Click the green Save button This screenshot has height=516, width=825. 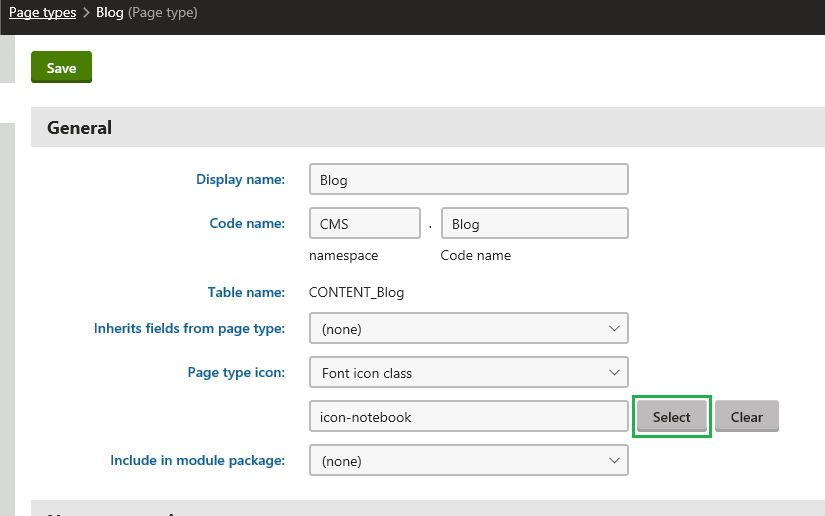(61, 67)
